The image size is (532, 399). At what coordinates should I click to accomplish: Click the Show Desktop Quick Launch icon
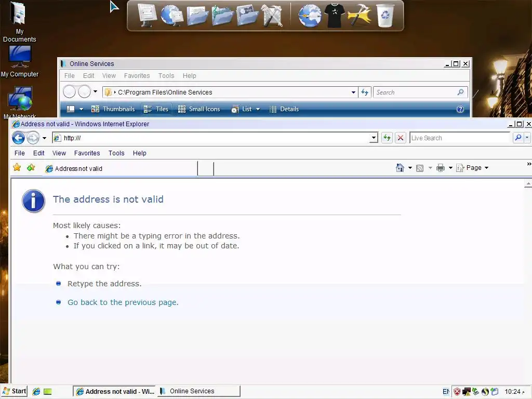(47, 392)
